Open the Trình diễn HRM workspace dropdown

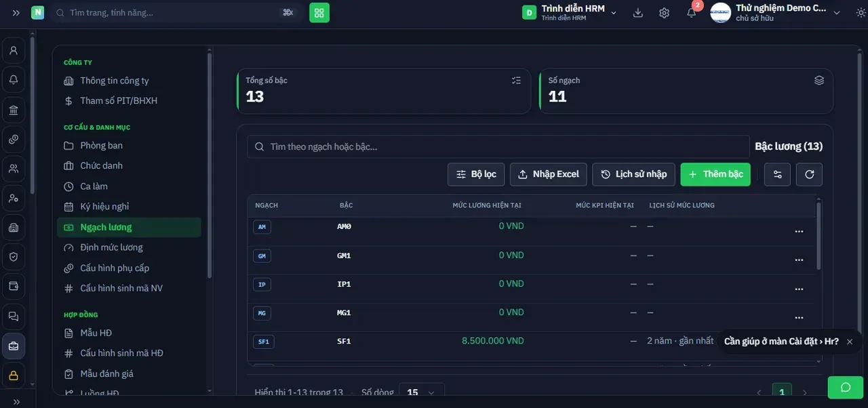(x=570, y=13)
